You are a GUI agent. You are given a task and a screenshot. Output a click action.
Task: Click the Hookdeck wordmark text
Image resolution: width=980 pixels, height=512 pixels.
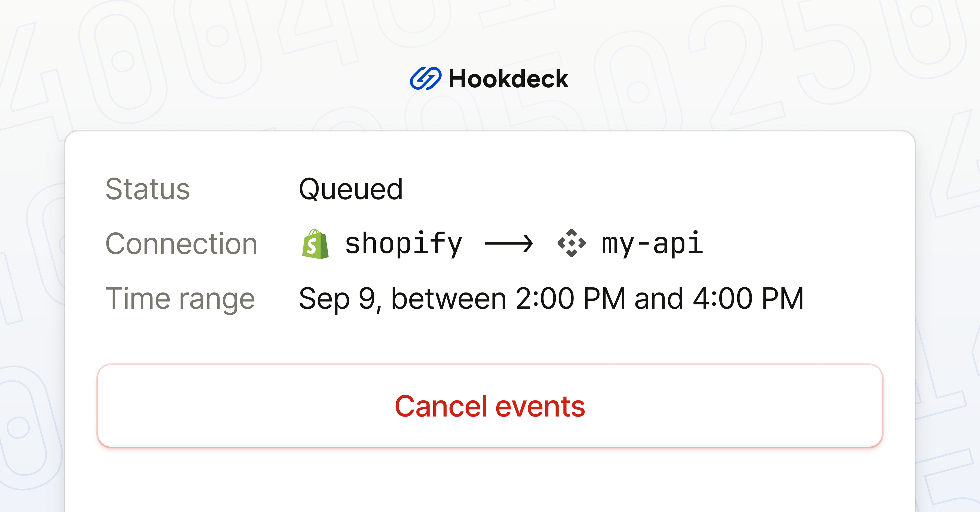(x=508, y=79)
